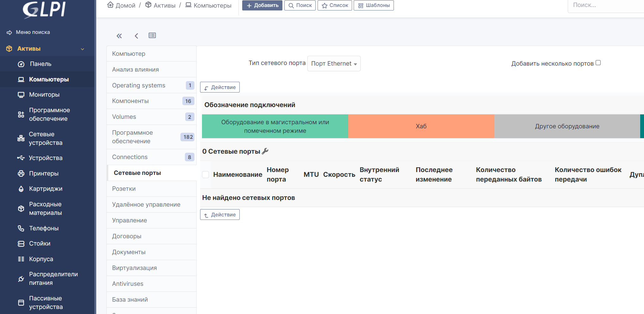
Task: Open the records list icon
Action: click(152, 35)
